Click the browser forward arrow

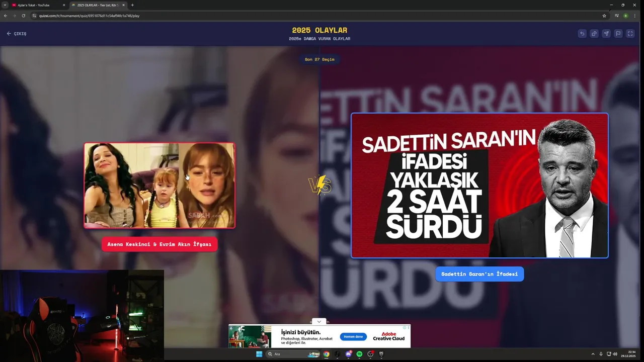tap(14, 16)
